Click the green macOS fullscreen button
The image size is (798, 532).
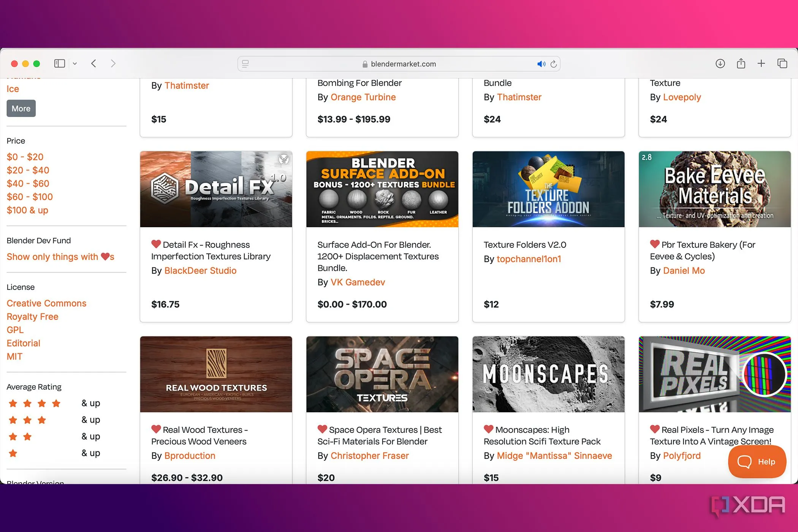pyautogui.click(x=36, y=63)
